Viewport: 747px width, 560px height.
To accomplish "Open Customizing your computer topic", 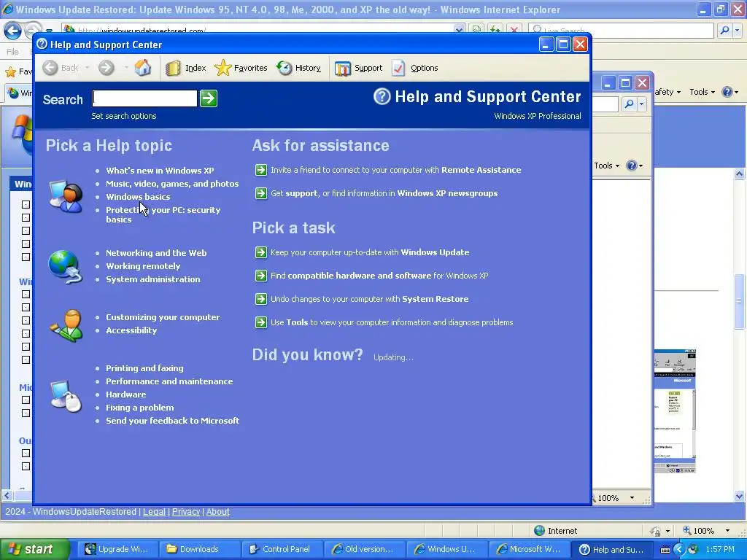I will 163,317.
